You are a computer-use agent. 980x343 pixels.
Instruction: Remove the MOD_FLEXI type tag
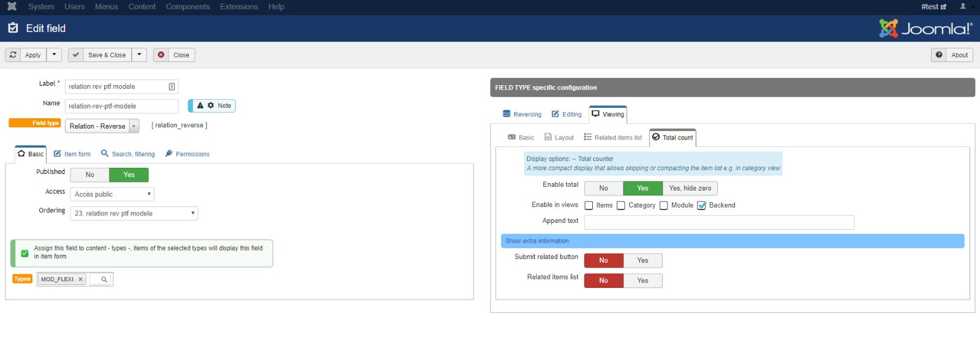tap(80, 279)
